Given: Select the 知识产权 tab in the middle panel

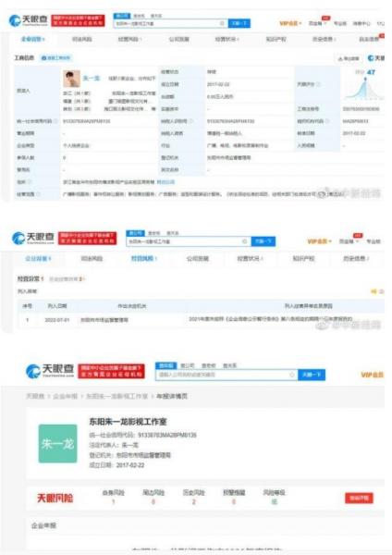Looking at the screenshot, I should point(303,258).
